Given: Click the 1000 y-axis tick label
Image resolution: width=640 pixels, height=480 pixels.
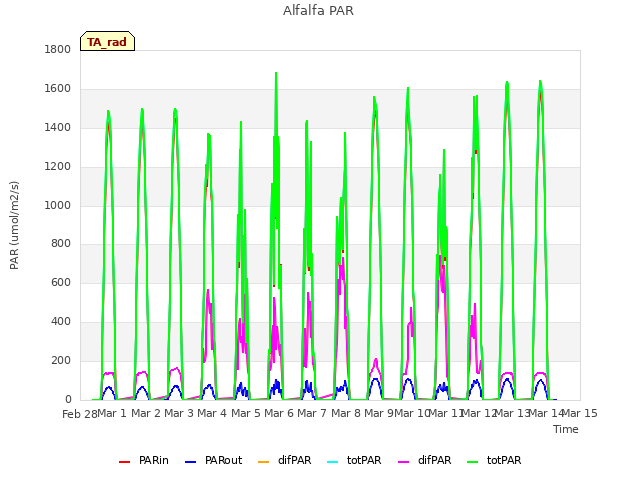Looking at the screenshot, I should [x=58, y=205].
